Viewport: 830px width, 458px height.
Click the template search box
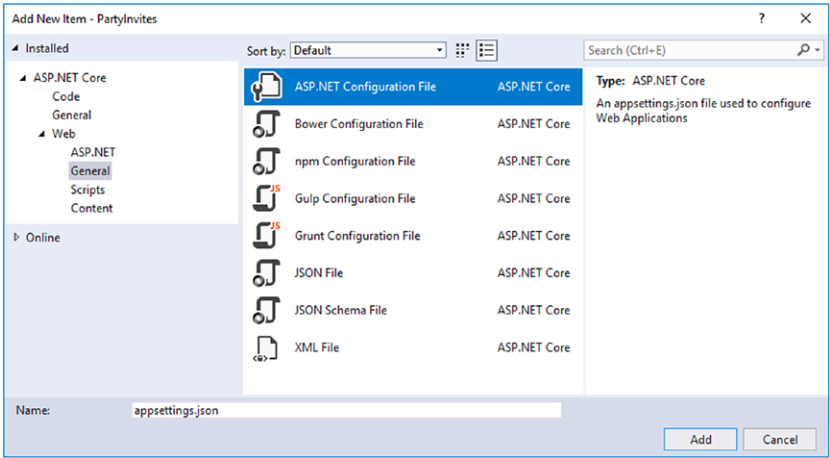point(689,50)
